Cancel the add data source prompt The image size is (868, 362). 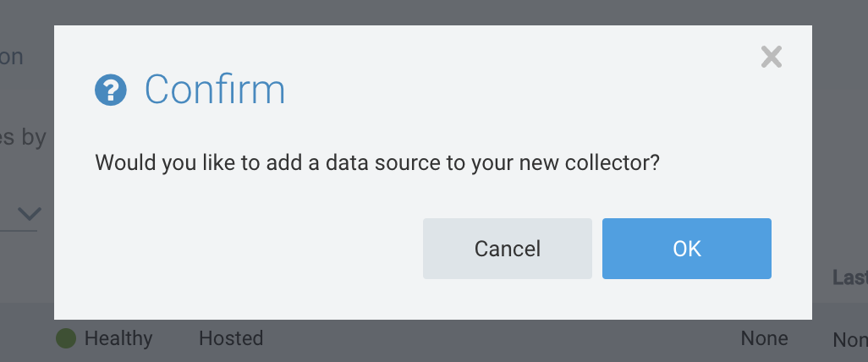click(x=507, y=249)
